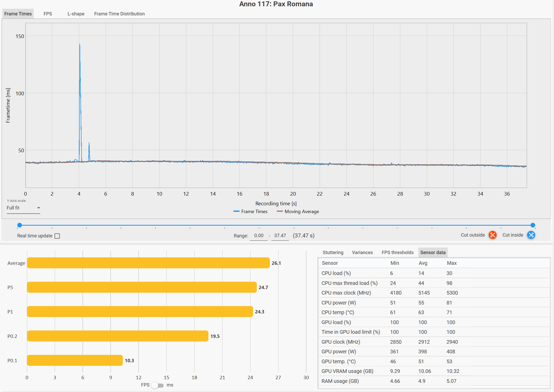This screenshot has width=554, height=392.
Task: Switch to the Variances tab
Action: 362,252
